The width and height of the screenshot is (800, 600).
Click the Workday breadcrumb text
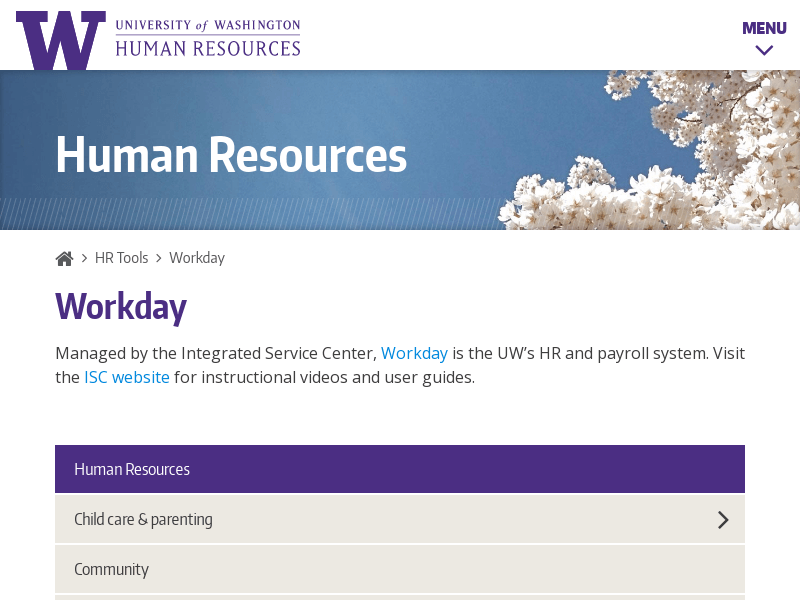[x=197, y=258]
